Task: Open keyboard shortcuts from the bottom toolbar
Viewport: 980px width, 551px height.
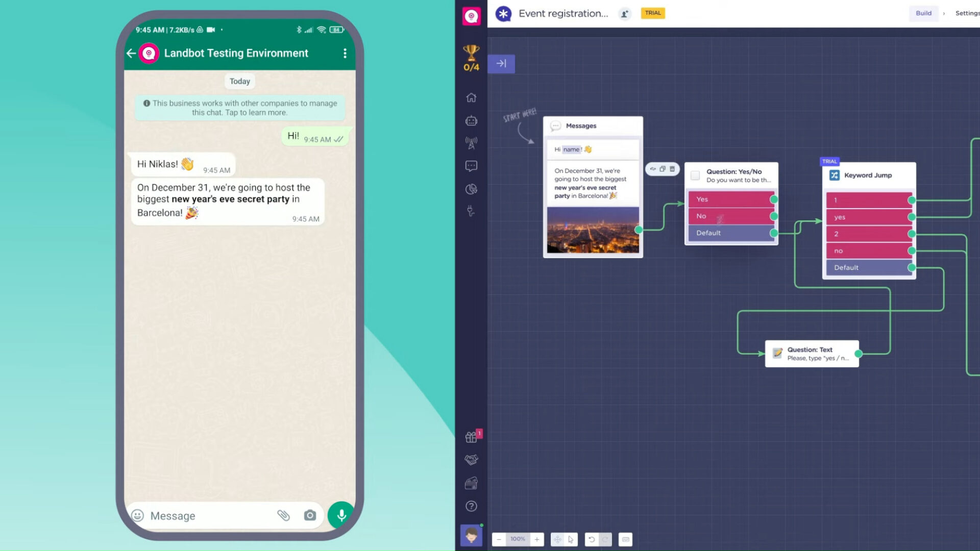Action: (625, 539)
